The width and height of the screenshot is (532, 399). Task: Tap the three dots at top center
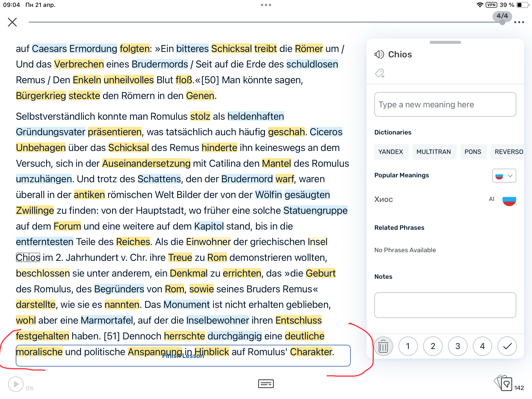coord(266,5)
